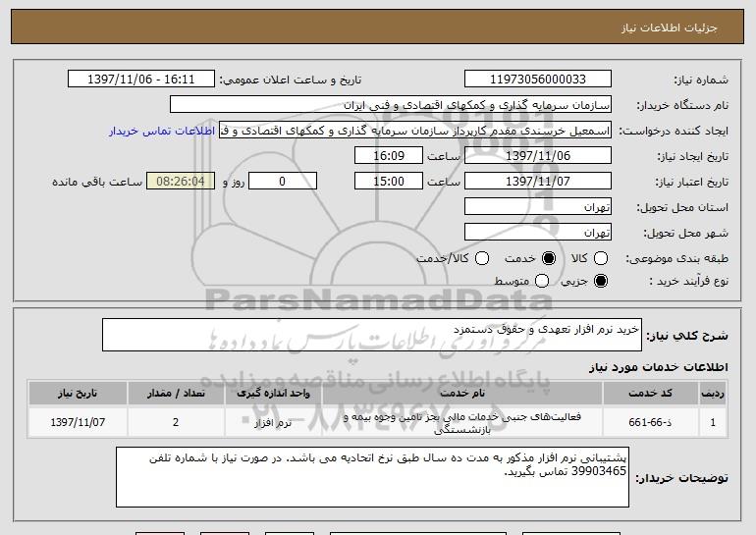Click the نام دستگاه خریدار field
The image size is (756, 535).
pos(391,105)
